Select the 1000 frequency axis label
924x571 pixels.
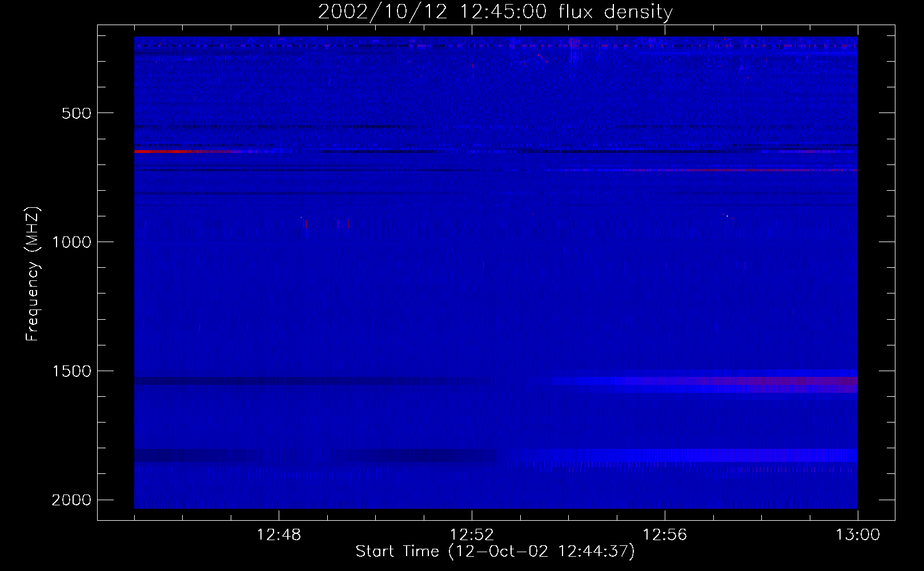71,242
